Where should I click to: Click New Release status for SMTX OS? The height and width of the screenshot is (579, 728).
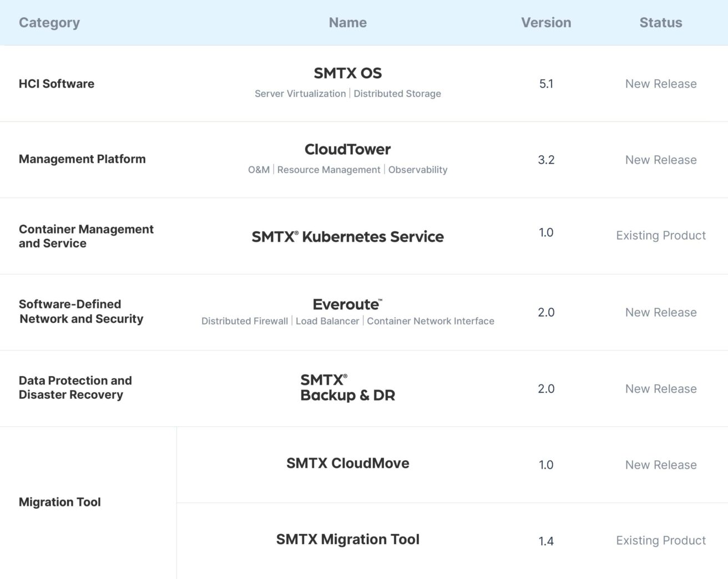coord(661,84)
